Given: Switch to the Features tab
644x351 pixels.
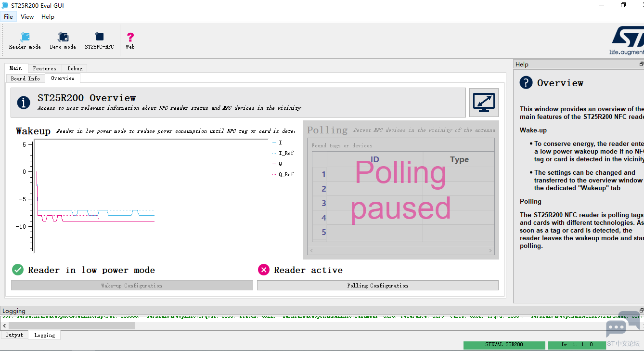Looking at the screenshot, I should point(45,68).
